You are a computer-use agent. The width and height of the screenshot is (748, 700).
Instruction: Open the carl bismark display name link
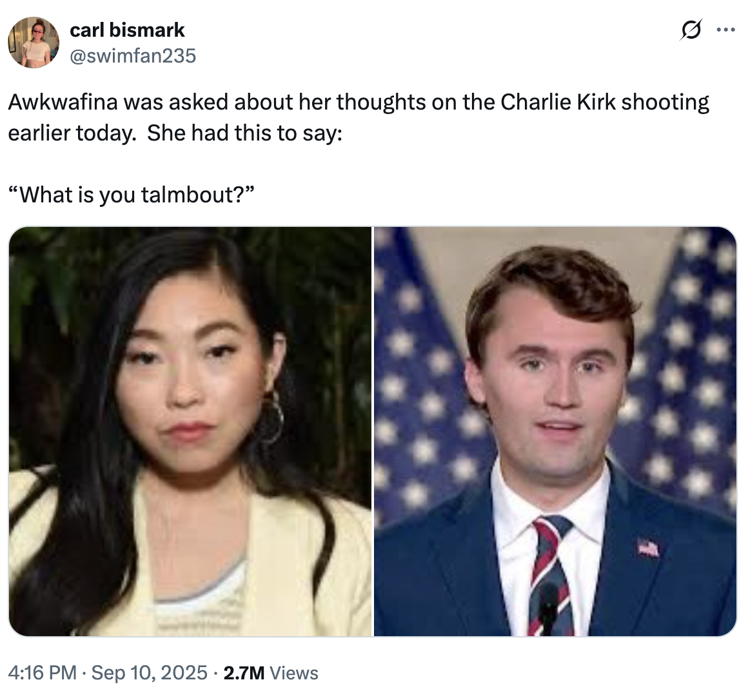(x=127, y=30)
